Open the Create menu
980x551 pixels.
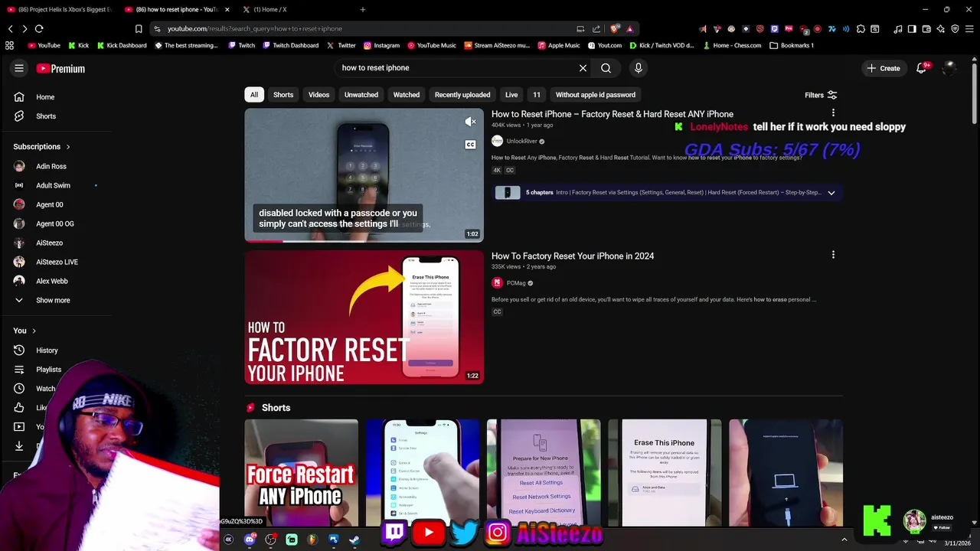click(883, 68)
